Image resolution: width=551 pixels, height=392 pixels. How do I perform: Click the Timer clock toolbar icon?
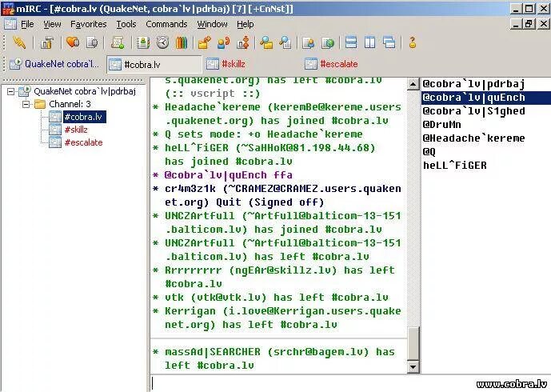[x=162, y=43]
